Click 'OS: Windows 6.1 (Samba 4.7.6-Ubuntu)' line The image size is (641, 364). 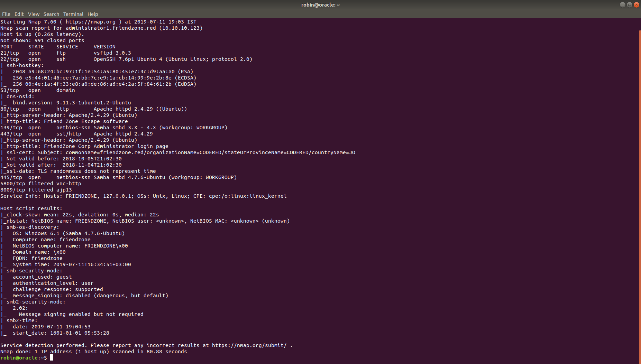pos(68,233)
